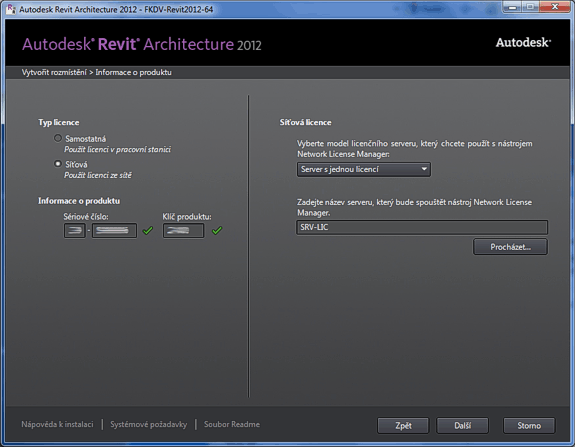This screenshot has height=447, width=575.
Task: Open the Nápověda k instalaci link
Action: (57, 424)
